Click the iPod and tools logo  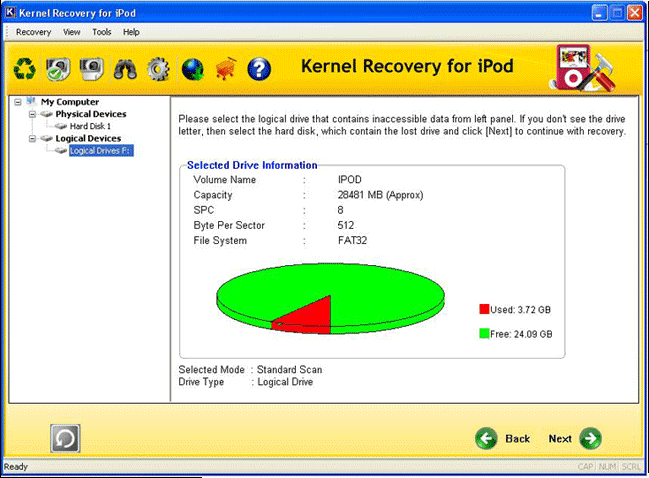(x=582, y=68)
